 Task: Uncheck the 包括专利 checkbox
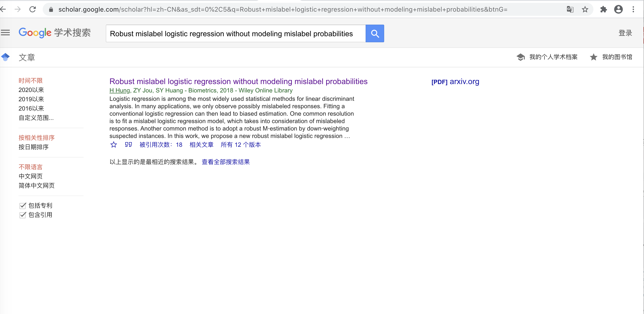[23, 205]
